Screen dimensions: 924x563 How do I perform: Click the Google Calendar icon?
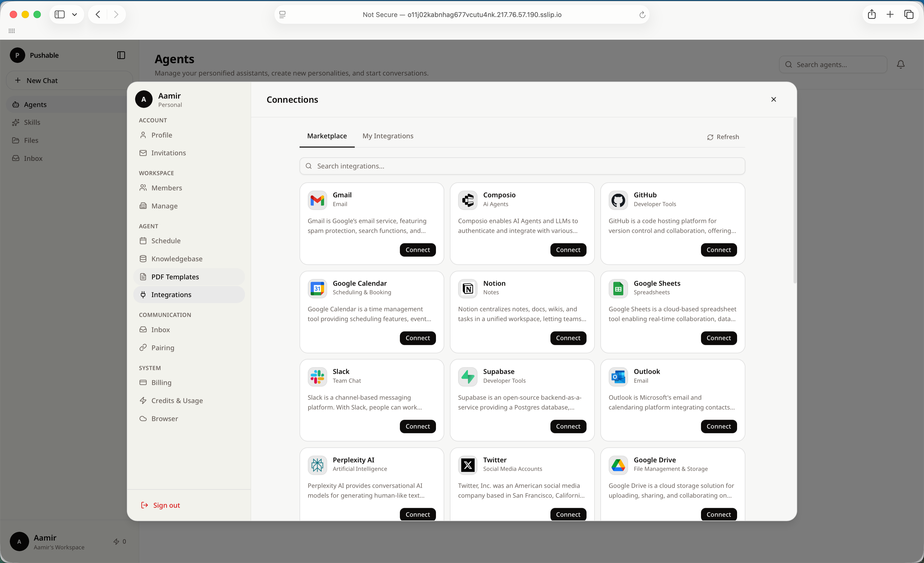(x=317, y=288)
